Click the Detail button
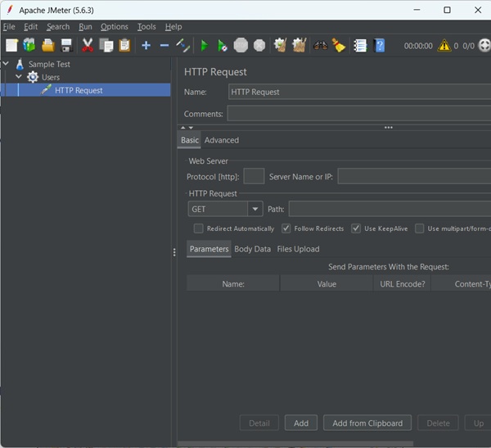 pos(259,423)
